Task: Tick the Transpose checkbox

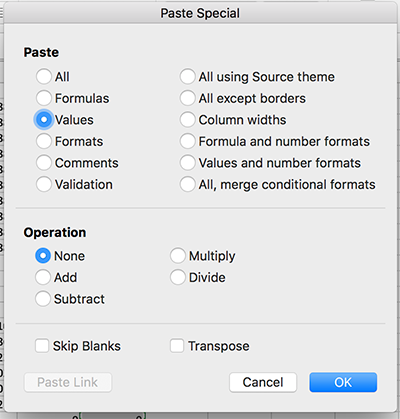Action: [x=177, y=346]
